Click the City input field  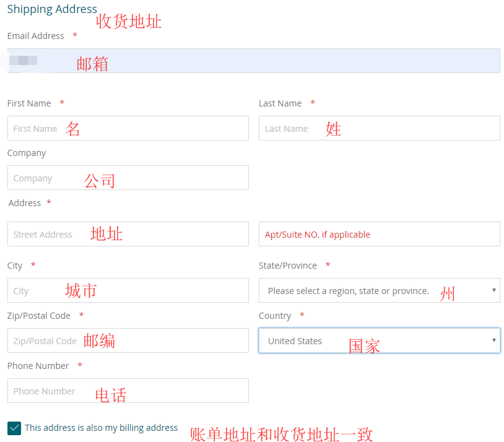[128, 290]
